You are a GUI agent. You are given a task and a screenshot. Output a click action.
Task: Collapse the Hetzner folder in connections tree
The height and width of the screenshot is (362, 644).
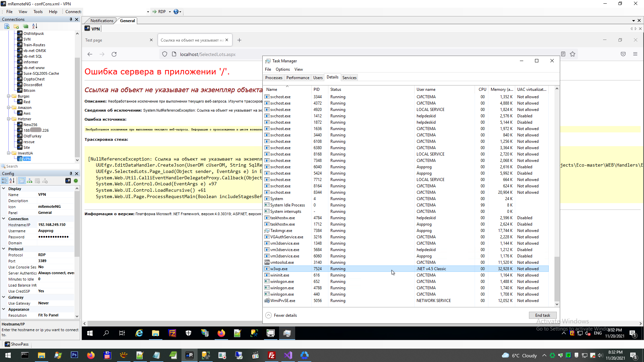coord(9,119)
